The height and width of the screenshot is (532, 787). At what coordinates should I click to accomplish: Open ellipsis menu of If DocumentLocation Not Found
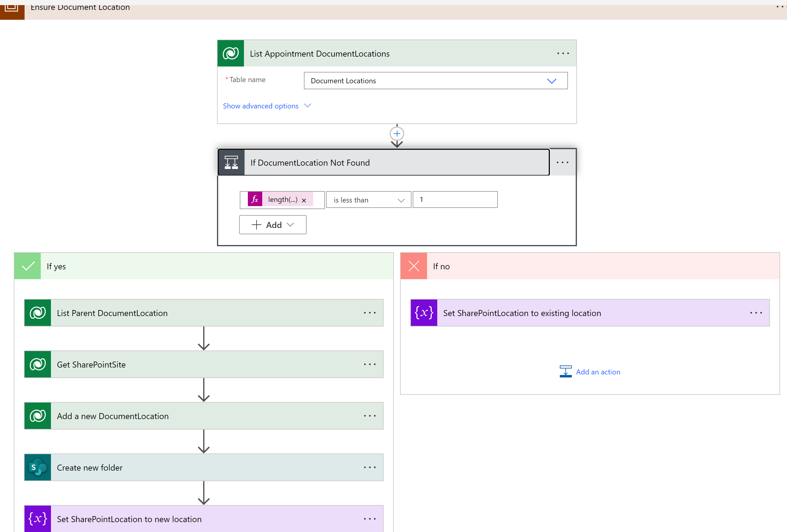(562, 162)
